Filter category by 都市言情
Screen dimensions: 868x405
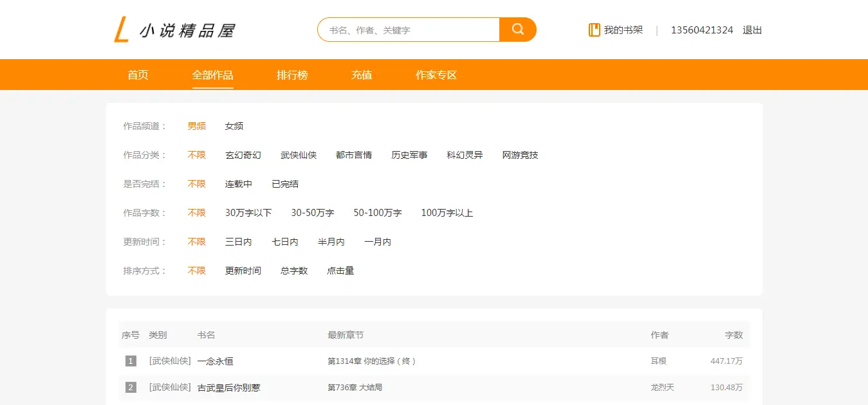pos(354,155)
